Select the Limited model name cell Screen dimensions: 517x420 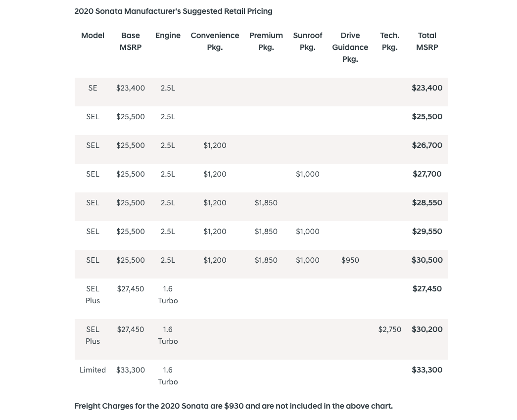click(93, 370)
